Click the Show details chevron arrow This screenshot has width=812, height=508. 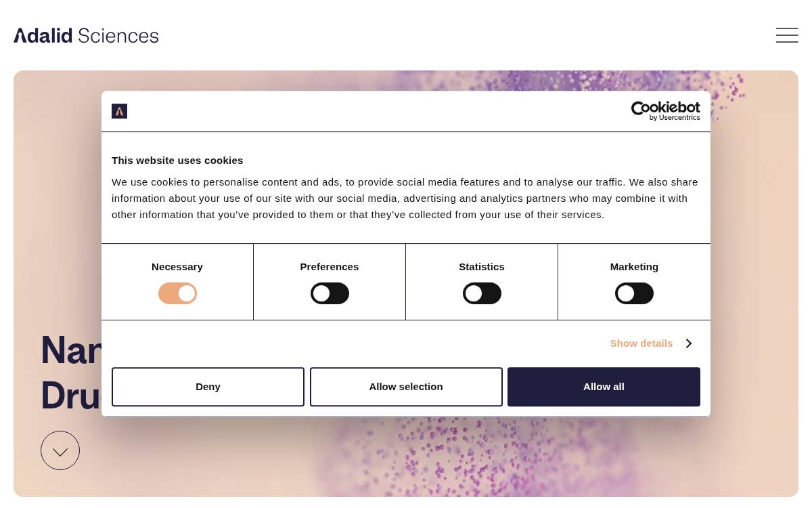click(688, 343)
